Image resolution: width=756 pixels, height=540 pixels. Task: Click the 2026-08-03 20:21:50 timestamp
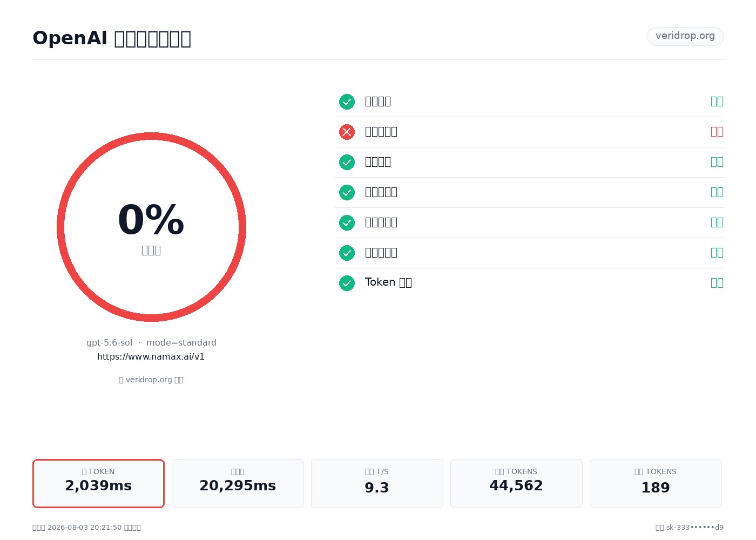point(84,527)
